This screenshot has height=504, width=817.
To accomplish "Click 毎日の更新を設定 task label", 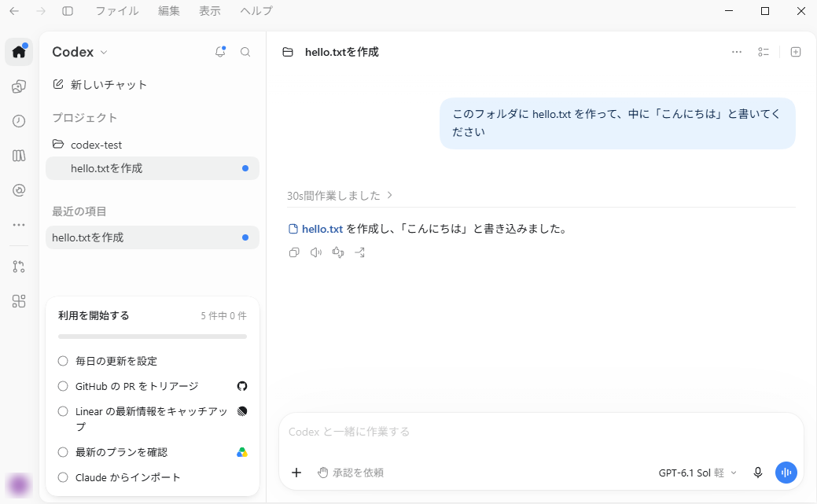I will click(116, 361).
